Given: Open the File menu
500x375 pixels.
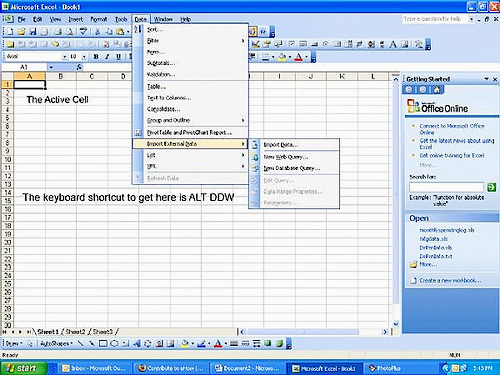Looking at the screenshot, I should (x=21, y=19).
